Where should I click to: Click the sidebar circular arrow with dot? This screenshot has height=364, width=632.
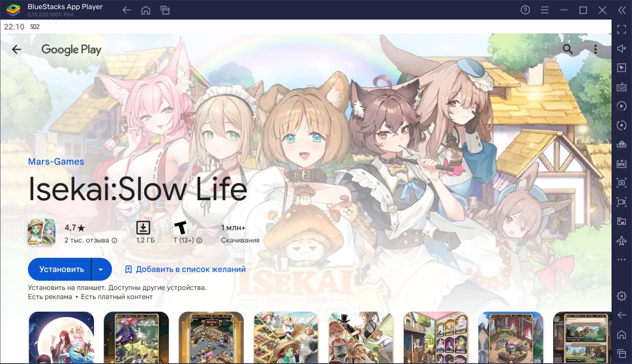622,125
